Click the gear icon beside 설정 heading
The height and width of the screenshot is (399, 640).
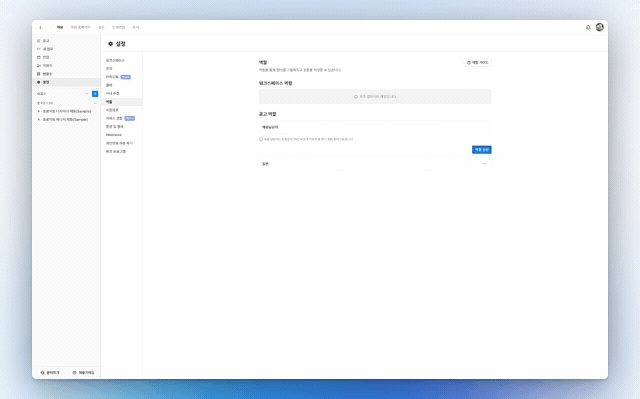(x=110, y=44)
